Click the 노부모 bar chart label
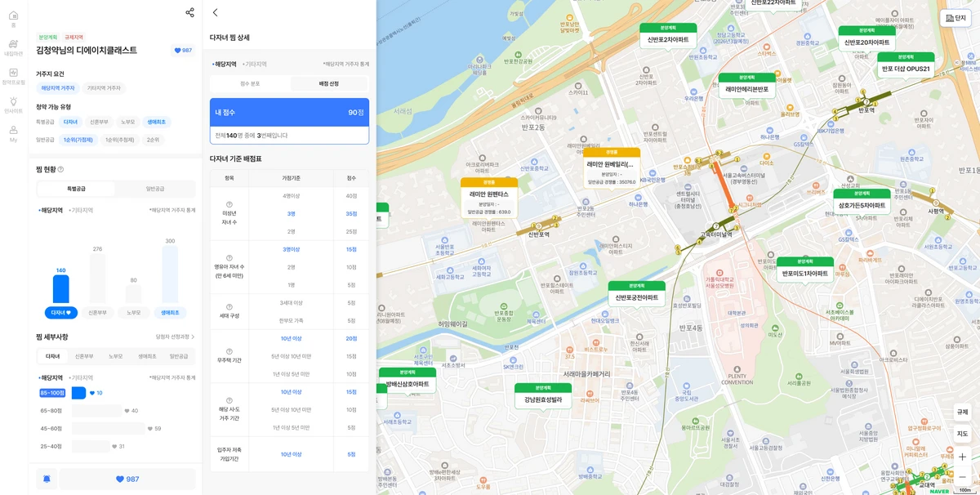The image size is (980, 495). (x=134, y=313)
